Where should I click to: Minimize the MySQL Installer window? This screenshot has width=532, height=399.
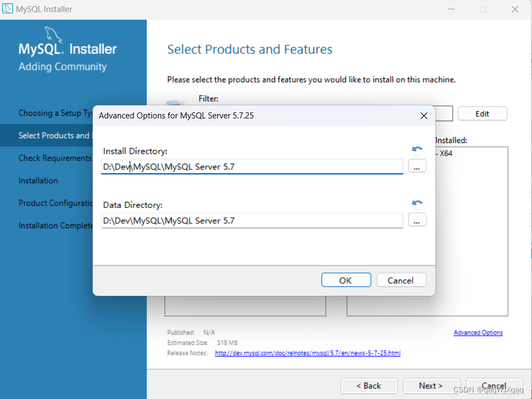point(451,9)
